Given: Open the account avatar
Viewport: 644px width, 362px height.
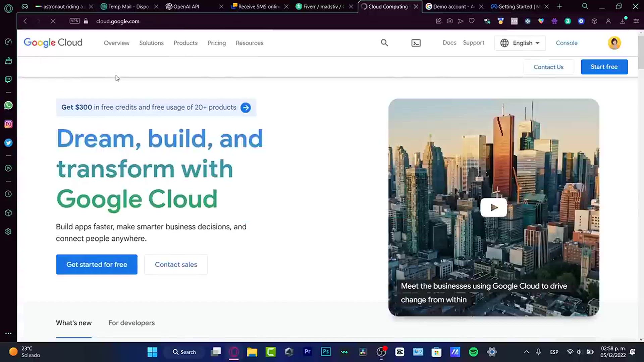Looking at the screenshot, I should [614, 43].
